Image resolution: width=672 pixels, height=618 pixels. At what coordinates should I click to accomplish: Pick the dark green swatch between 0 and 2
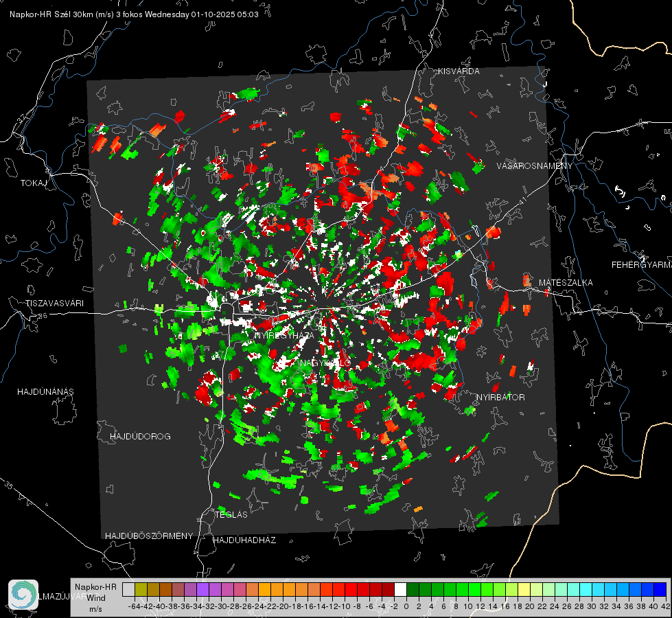tap(413, 589)
